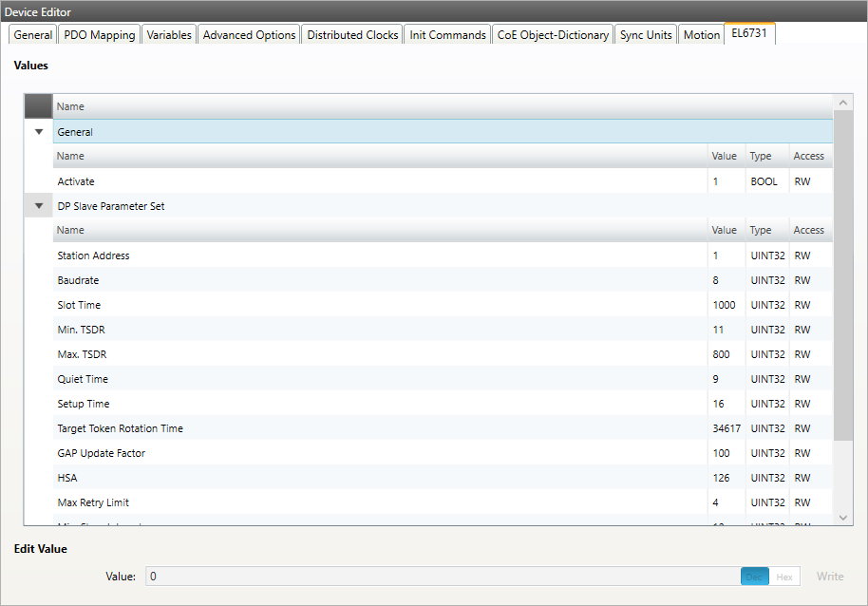The width and height of the screenshot is (868, 606).
Task: Select the top-left grid corner cell
Action: coord(38,106)
